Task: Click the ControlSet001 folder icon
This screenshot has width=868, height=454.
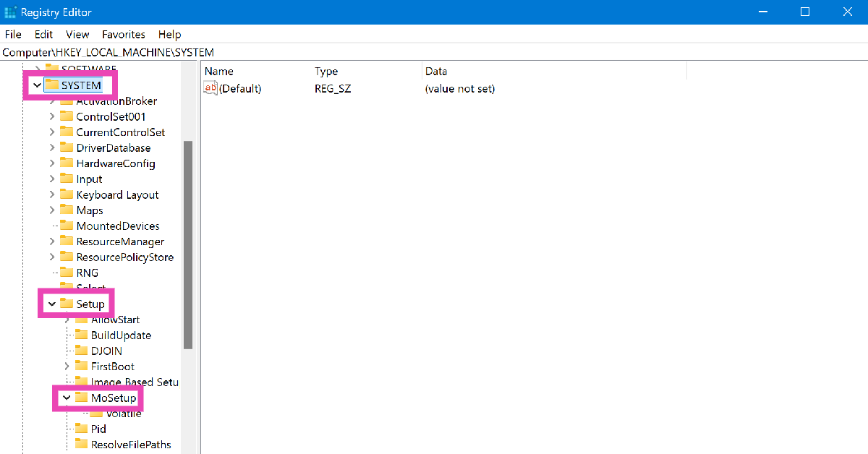Action: [x=67, y=116]
